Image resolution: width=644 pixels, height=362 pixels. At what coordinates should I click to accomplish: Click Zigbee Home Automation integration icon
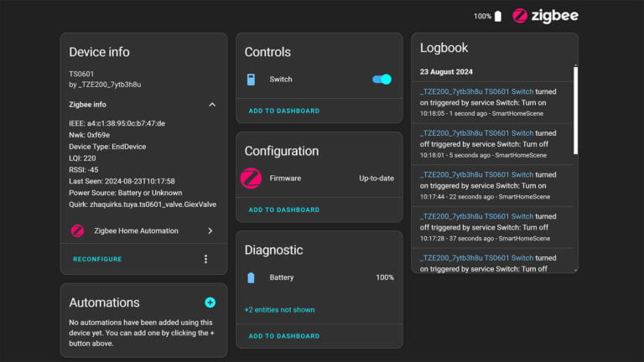[77, 230]
